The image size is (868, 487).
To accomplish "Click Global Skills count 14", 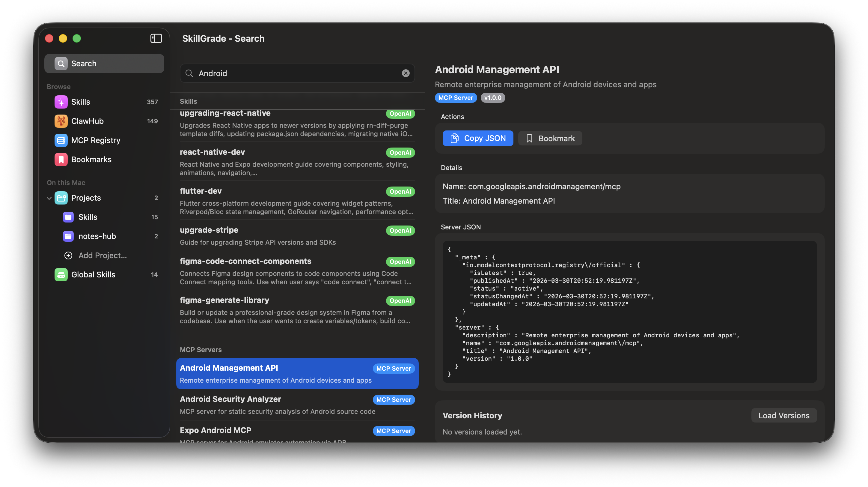I will 154,275.
